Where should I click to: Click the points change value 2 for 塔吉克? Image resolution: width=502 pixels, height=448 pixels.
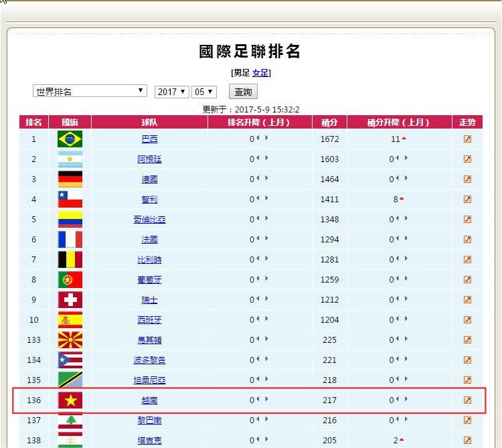396,441
